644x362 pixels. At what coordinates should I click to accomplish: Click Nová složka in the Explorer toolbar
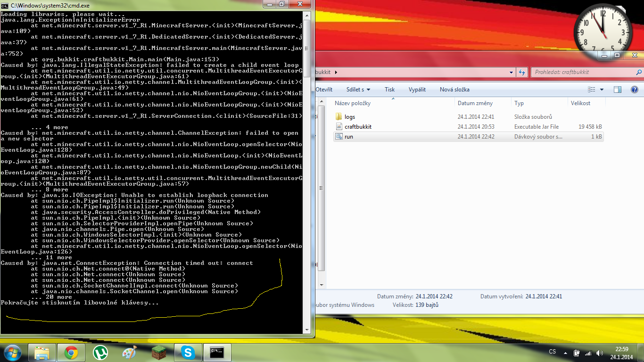tap(454, 90)
